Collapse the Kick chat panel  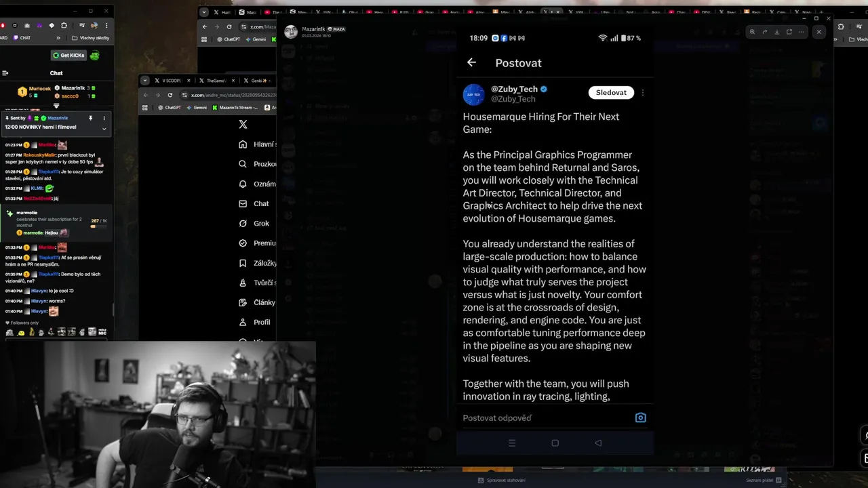click(x=5, y=73)
